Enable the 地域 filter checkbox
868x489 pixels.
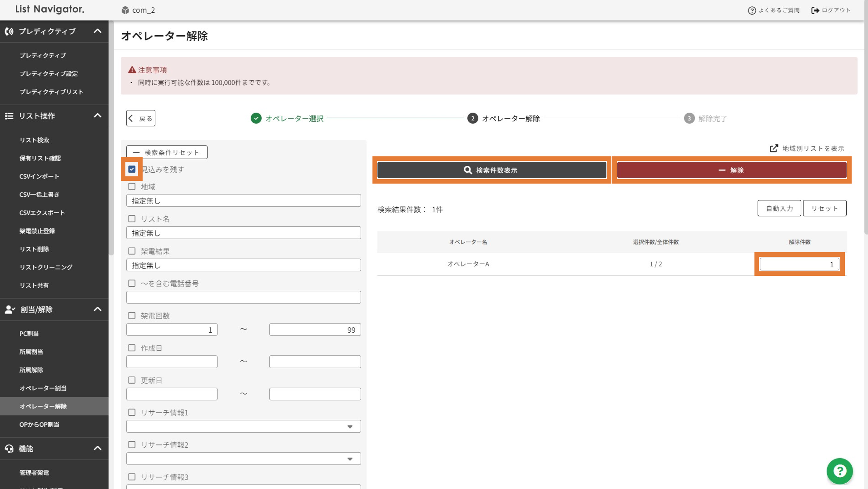pyautogui.click(x=132, y=187)
